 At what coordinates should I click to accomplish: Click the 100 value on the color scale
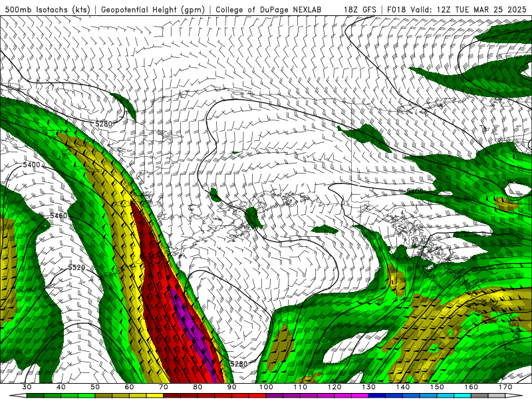(x=267, y=387)
